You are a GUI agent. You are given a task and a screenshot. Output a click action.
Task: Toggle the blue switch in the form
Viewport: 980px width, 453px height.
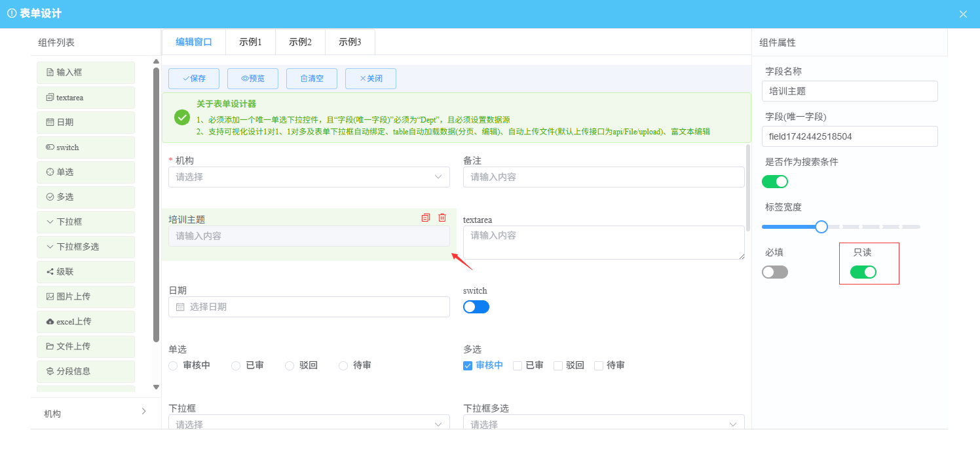click(476, 307)
